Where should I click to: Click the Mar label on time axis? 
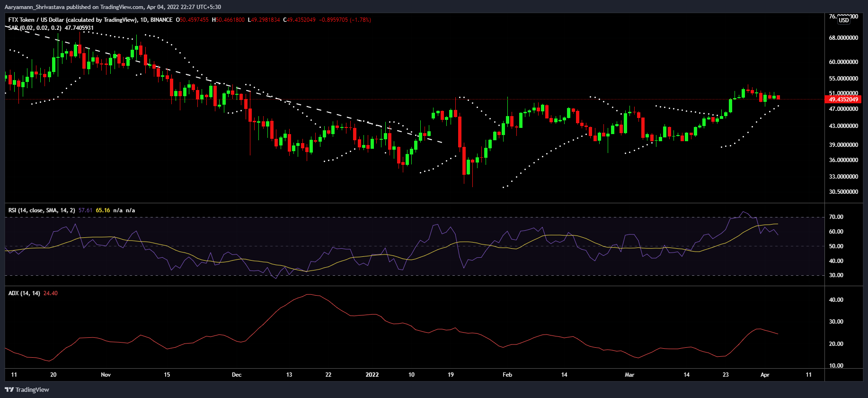pos(629,375)
